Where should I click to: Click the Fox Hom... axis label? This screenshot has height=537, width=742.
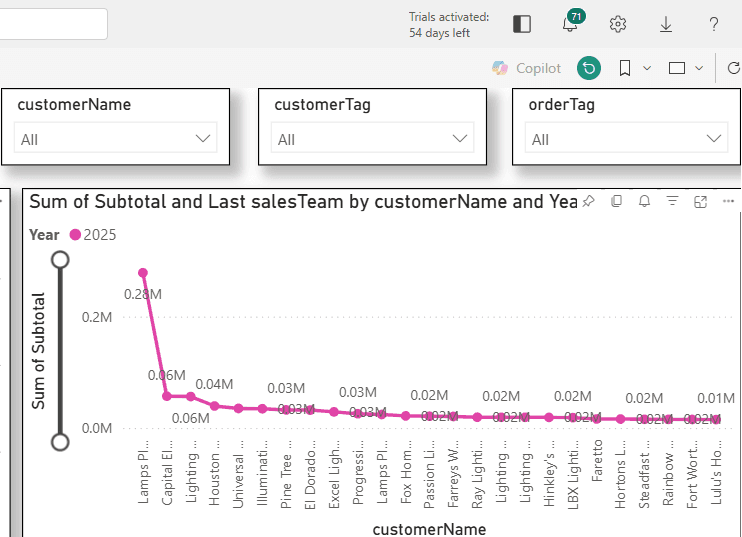pos(406,472)
